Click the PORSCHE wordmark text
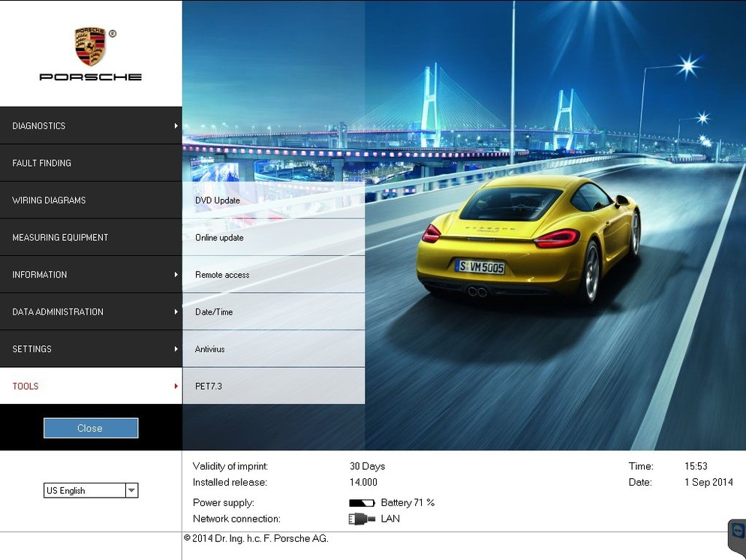This screenshot has width=746, height=560. tap(90, 77)
